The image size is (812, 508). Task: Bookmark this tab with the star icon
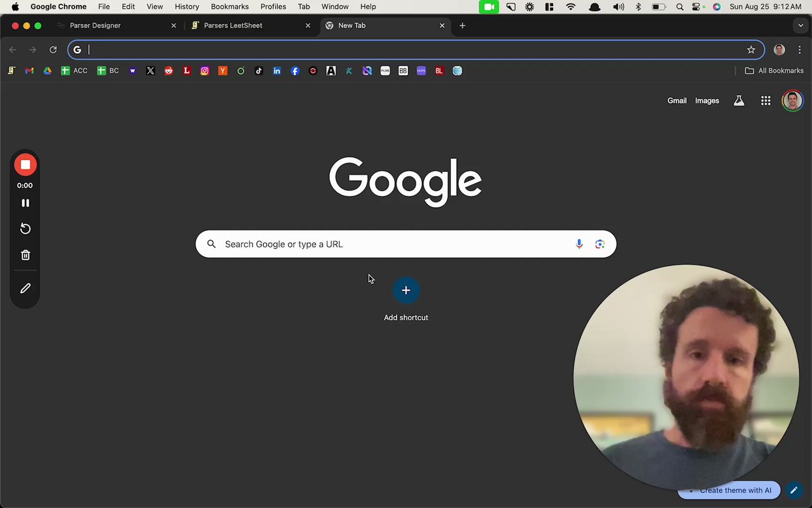pos(751,50)
